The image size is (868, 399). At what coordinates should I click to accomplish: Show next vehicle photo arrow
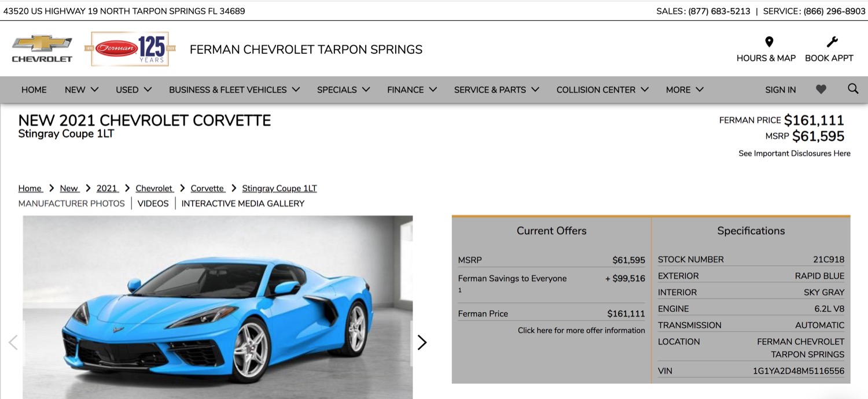pos(422,342)
